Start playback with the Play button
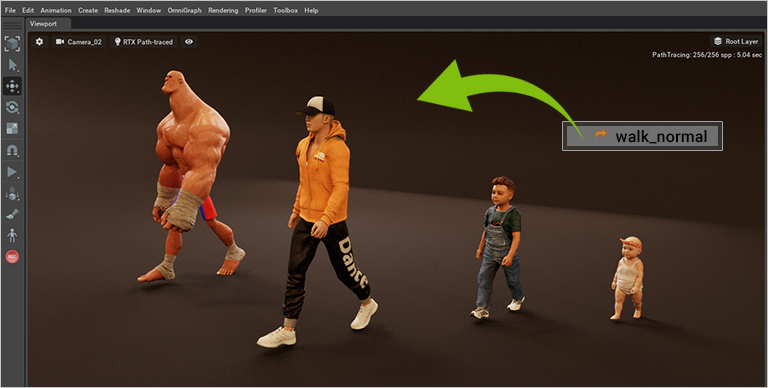The image size is (768, 388). point(12,171)
